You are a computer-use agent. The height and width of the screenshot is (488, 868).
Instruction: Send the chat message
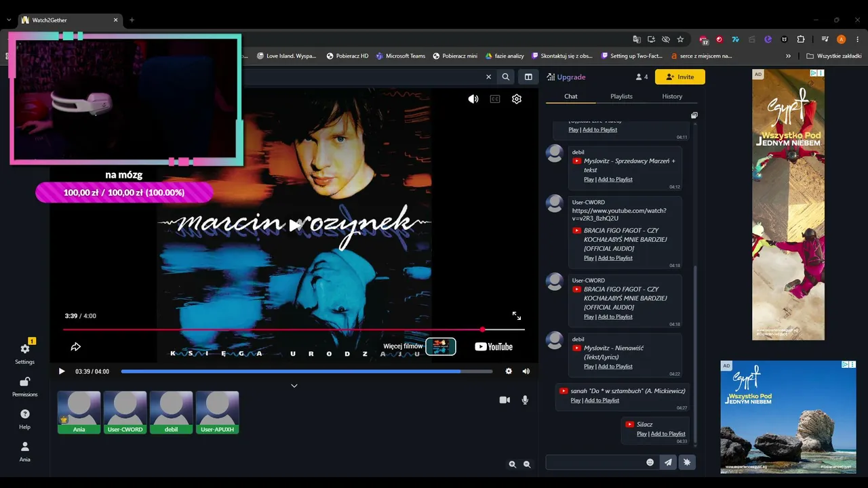pos(668,462)
